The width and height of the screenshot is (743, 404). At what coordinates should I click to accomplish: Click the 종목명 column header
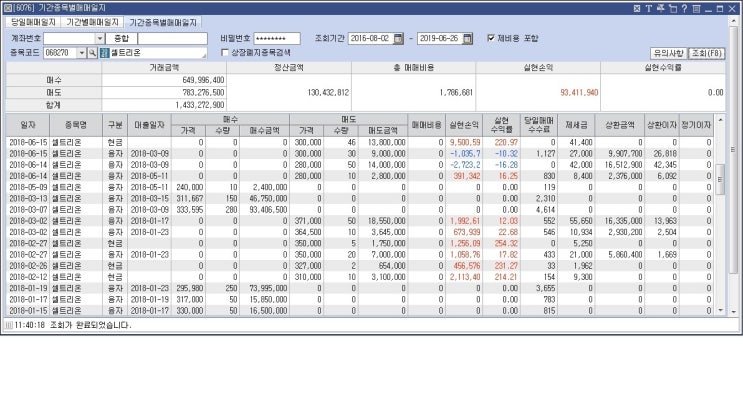tap(76, 125)
